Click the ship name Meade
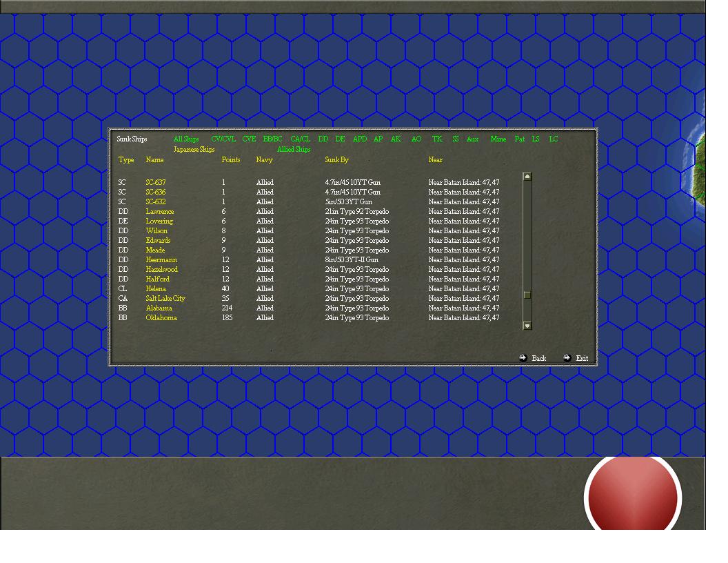Viewport: 728px width, 563px height. coord(155,250)
